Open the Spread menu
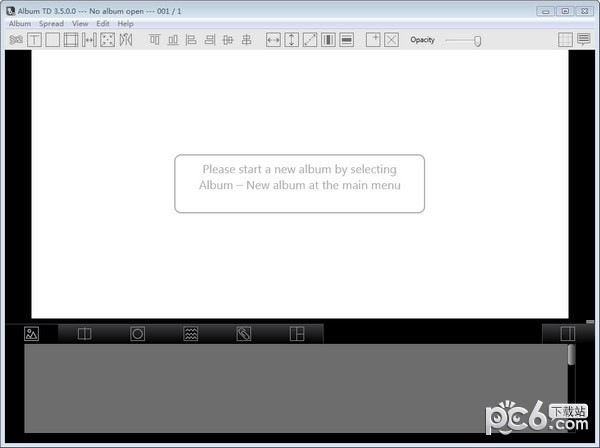Image resolution: width=600 pixels, height=448 pixels. point(51,23)
